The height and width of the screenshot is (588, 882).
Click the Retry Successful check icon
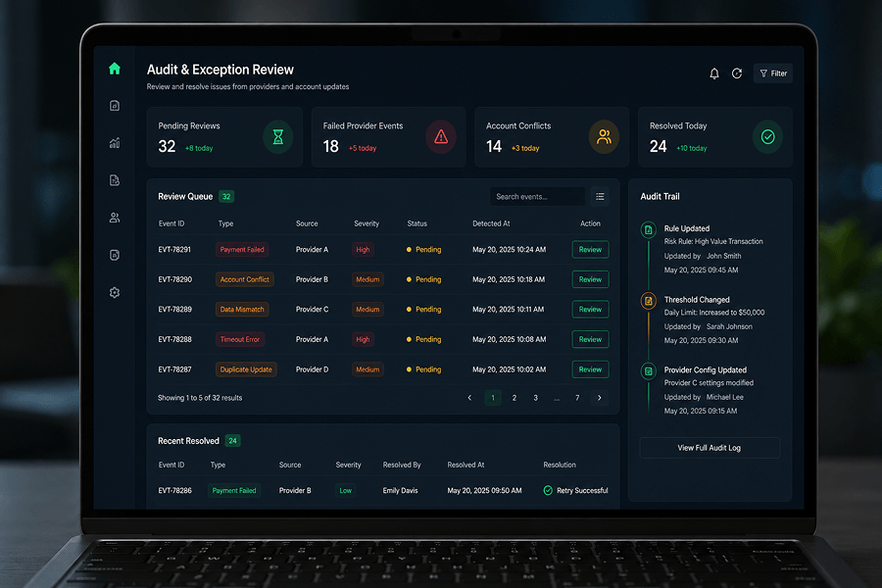(x=548, y=491)
